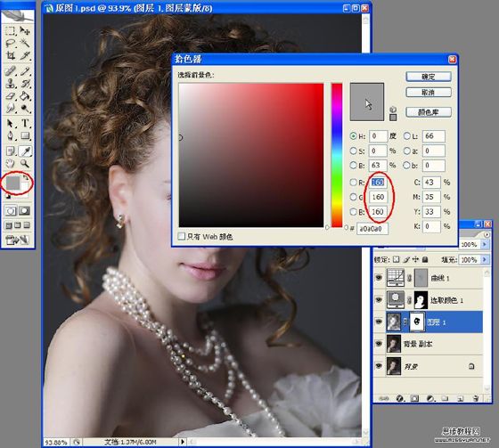
Task: Select the R radio button in color picker
Action: pyautogui.click(x=353, y=182)
